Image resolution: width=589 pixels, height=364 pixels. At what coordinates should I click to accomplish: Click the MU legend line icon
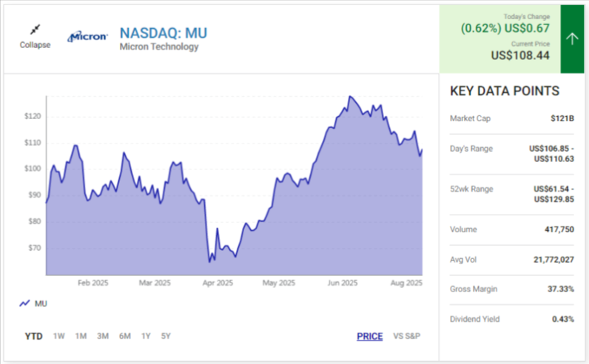coord(24,303)
